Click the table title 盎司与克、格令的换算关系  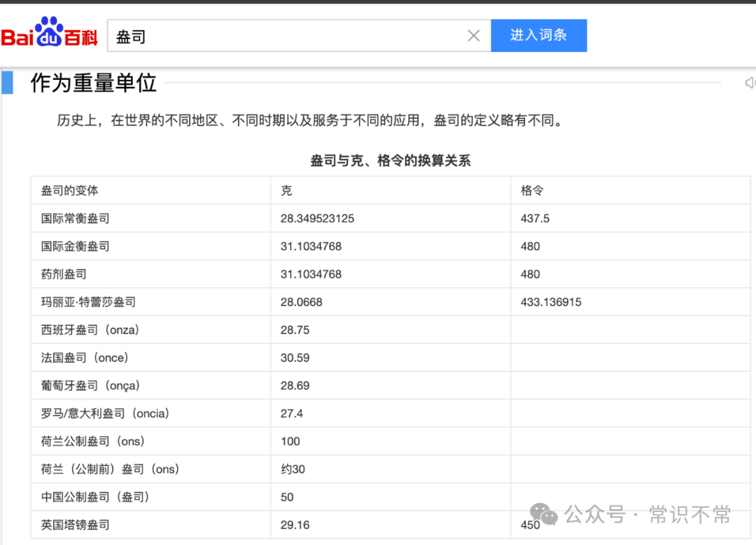point(390,160)
